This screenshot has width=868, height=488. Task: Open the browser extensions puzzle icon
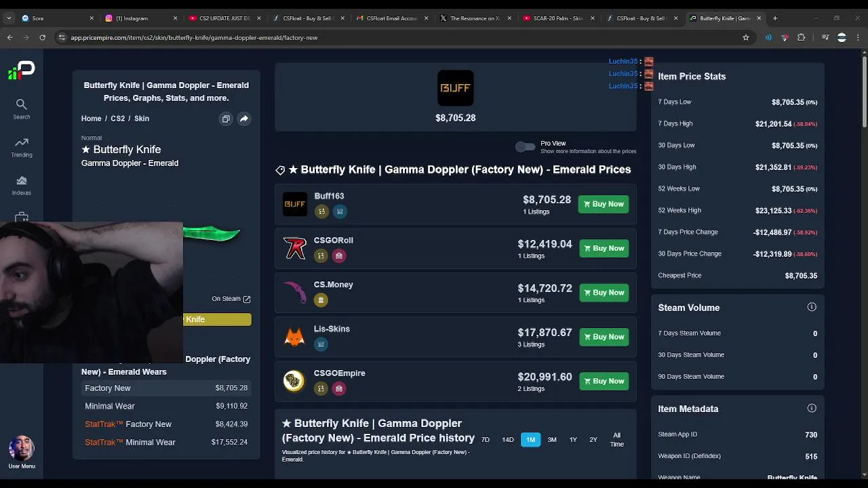click(x=802, y=37)
